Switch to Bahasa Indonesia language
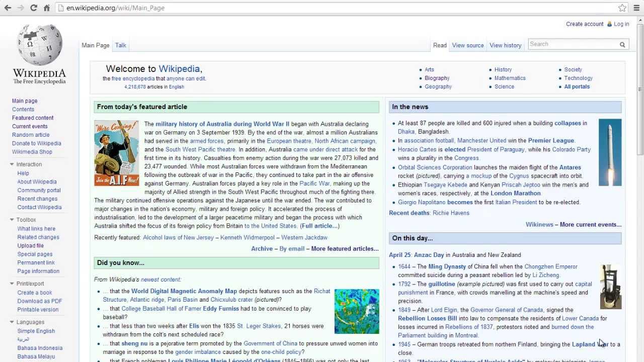The height and width of the screenshot is (362, 644). (x=40, y=348)
